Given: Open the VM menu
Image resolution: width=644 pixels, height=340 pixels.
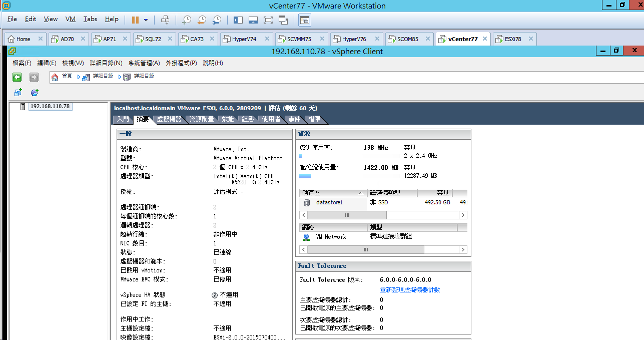Looking at the screenshot, I should [71, 19].
